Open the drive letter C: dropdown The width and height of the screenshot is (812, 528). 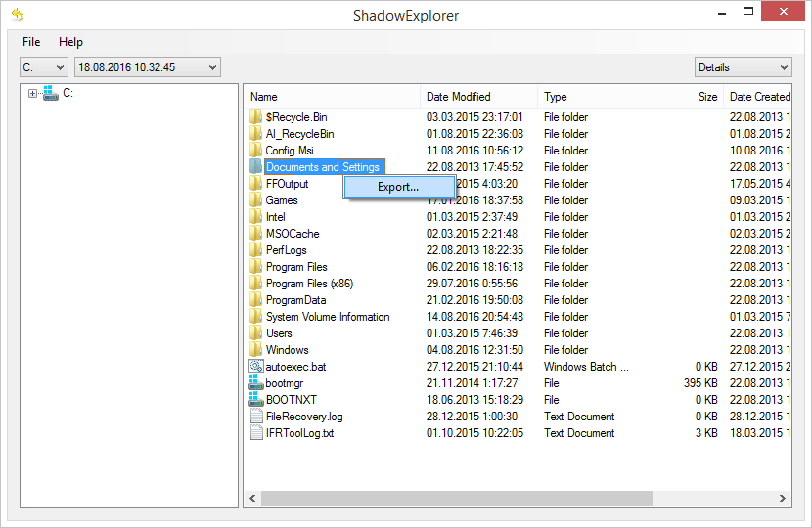coord(44,67)
